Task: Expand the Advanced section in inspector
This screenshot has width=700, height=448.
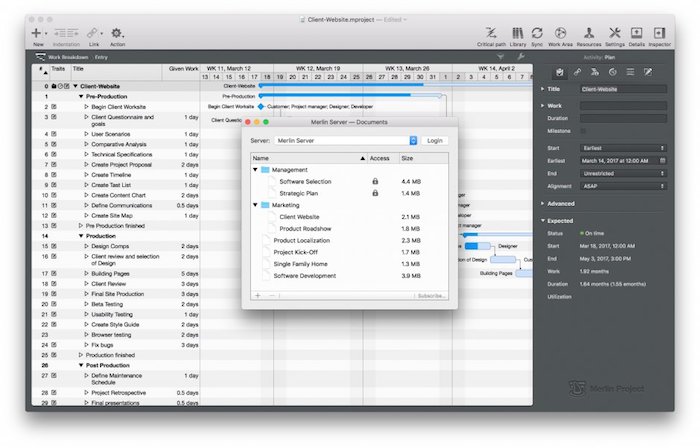Action: coord(542,203)
